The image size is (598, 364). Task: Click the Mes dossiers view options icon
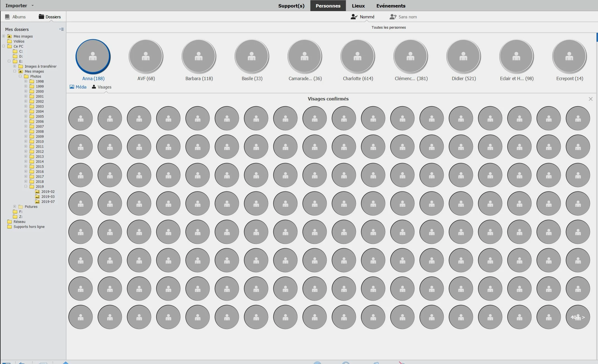(x=61, y=29)
